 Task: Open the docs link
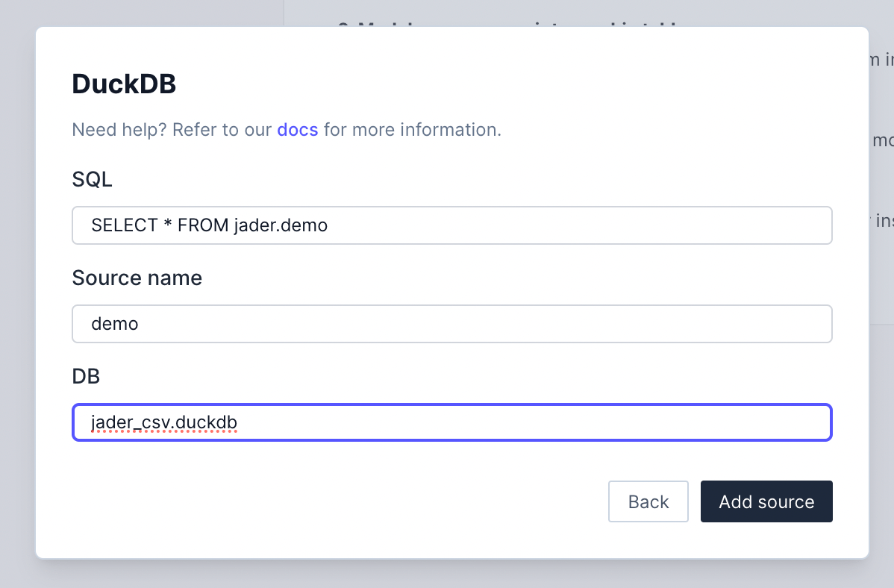297,129
